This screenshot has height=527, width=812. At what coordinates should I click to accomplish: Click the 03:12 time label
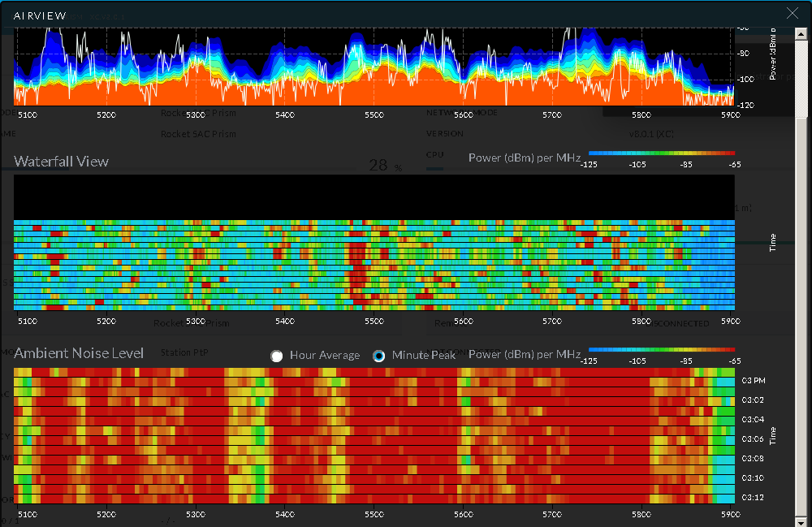[x=753, y=498]
